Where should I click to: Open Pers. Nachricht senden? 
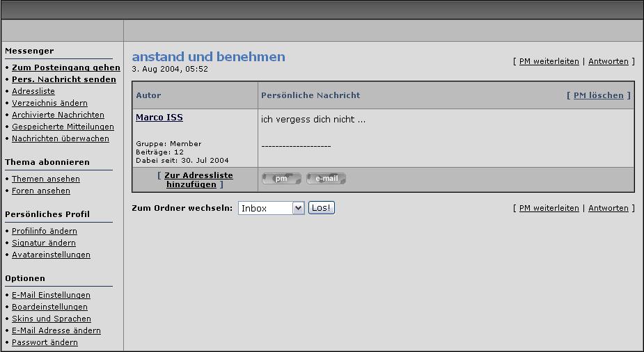click(63, 79)
